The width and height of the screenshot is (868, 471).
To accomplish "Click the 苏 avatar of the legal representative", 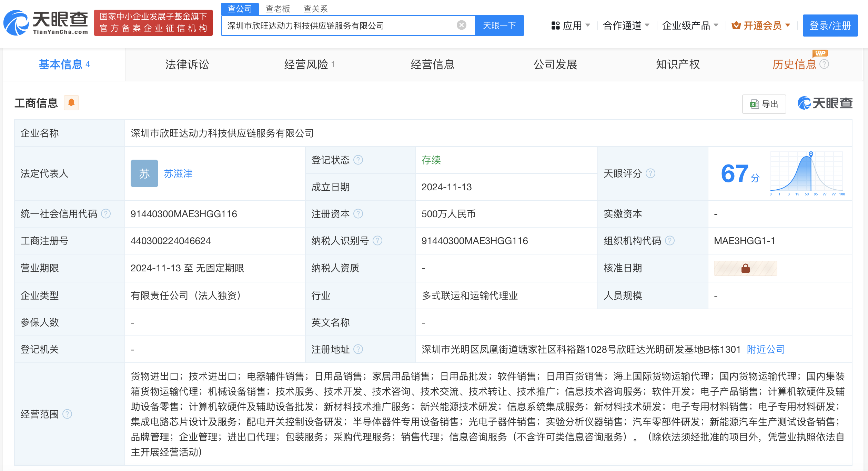I will [144, 173].
